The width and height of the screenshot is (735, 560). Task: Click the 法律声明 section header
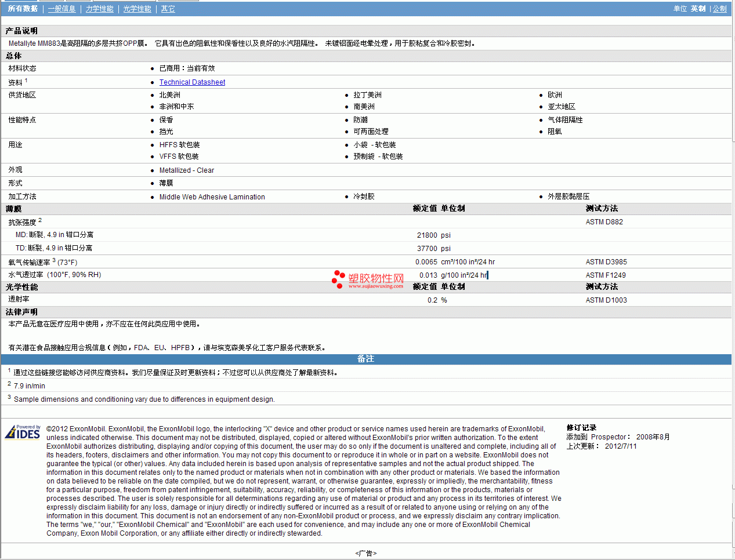coord(21,312)
